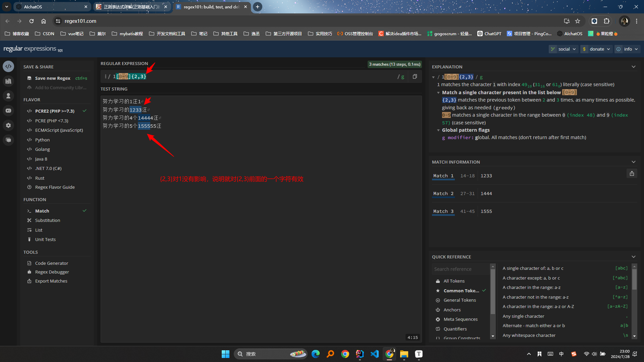The image size is (644, 362).
Task: Switch function to Substitution
Action: pos(48,220)
